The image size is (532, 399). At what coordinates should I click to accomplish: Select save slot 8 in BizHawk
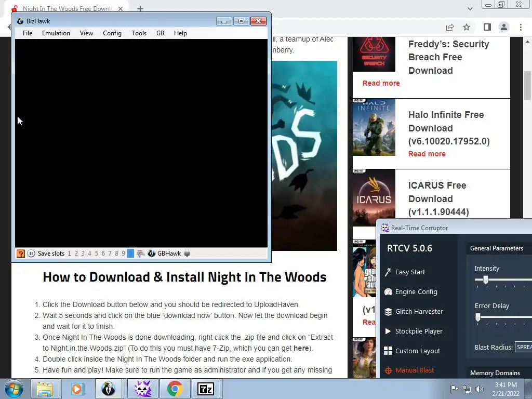coord(116,254)
